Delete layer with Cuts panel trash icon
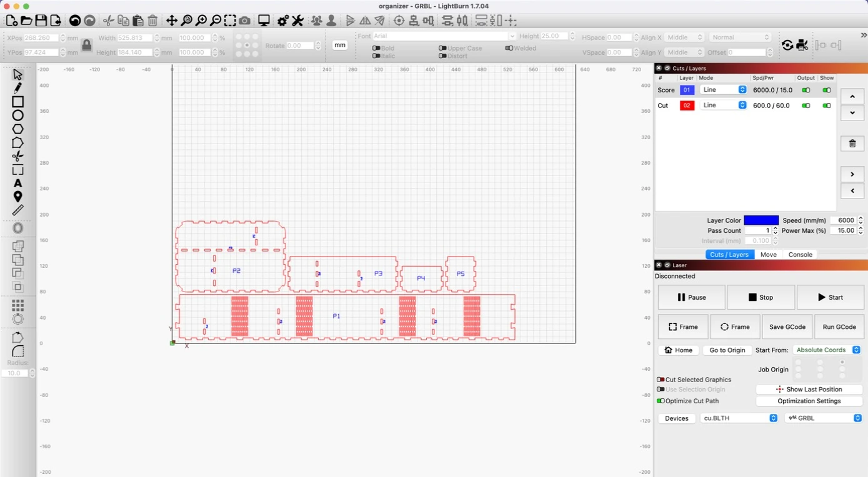This screenshot has height=477, width=868. 852,144
